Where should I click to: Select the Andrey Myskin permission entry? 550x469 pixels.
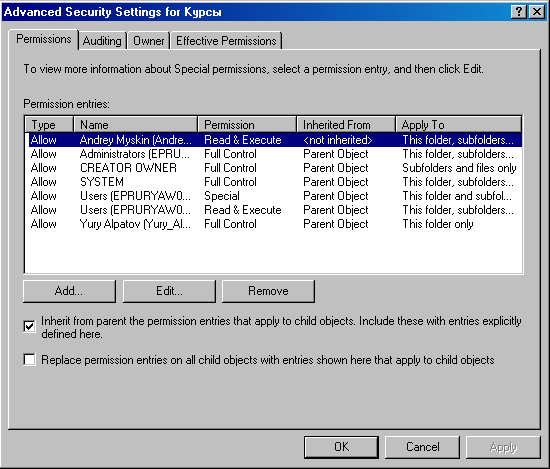(x=275, y=140)
